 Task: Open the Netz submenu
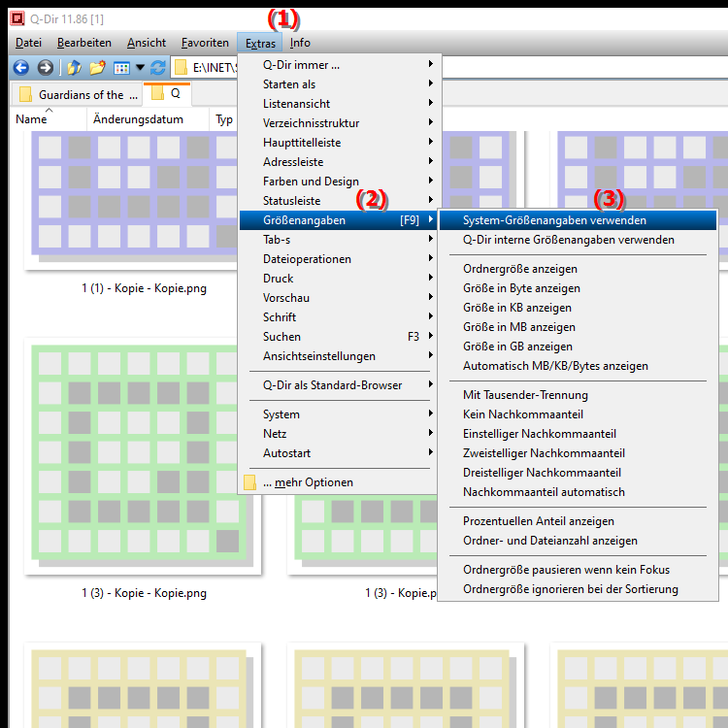[338, 434]
